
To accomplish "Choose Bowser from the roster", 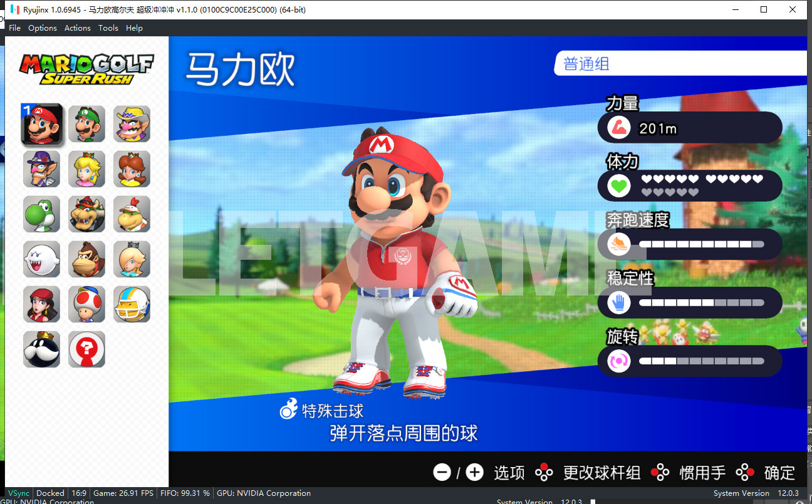I will point(86,214).
